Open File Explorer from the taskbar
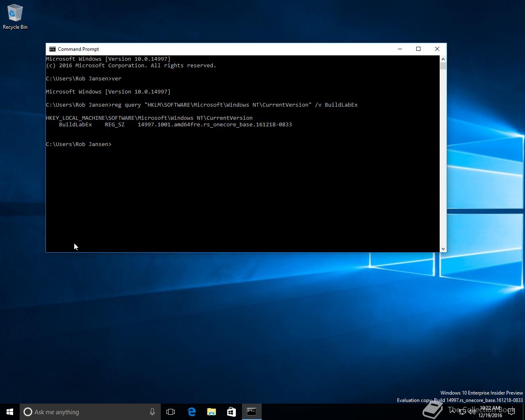 coord(211,412)
